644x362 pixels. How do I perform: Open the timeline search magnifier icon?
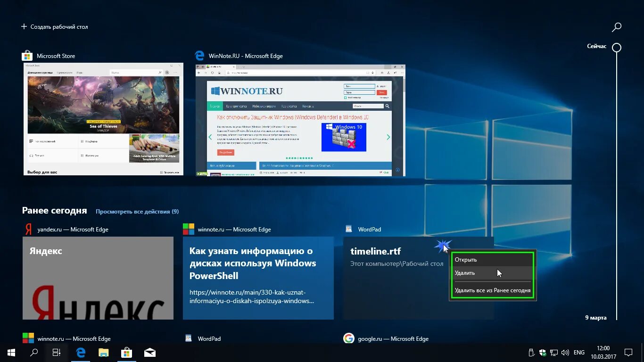(x=616, y=27)
